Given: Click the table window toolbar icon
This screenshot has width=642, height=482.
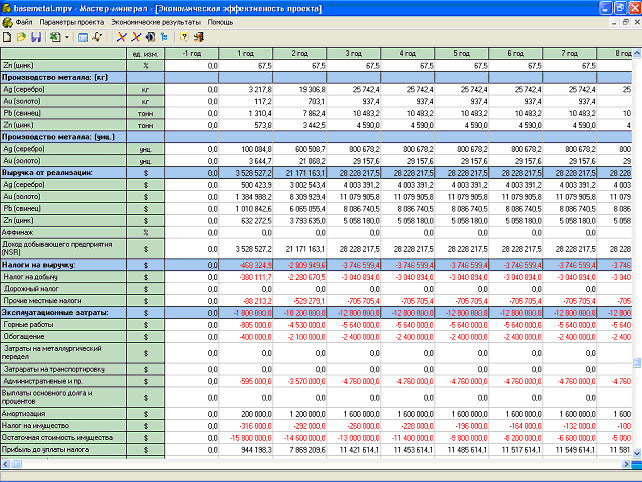Looking at the screenshot, I should pyautogui.click(x=83, y=37).
